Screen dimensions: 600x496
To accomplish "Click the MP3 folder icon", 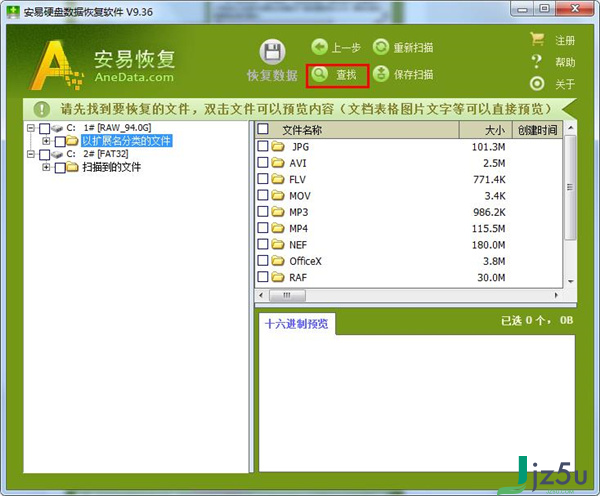I will (278, 212).
